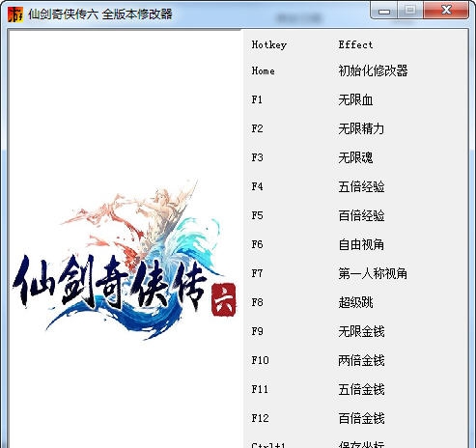The width and height of the screenshot is (476, 448).
Task: Select the 百倍经验 effect
Action: tap(361, 215)
